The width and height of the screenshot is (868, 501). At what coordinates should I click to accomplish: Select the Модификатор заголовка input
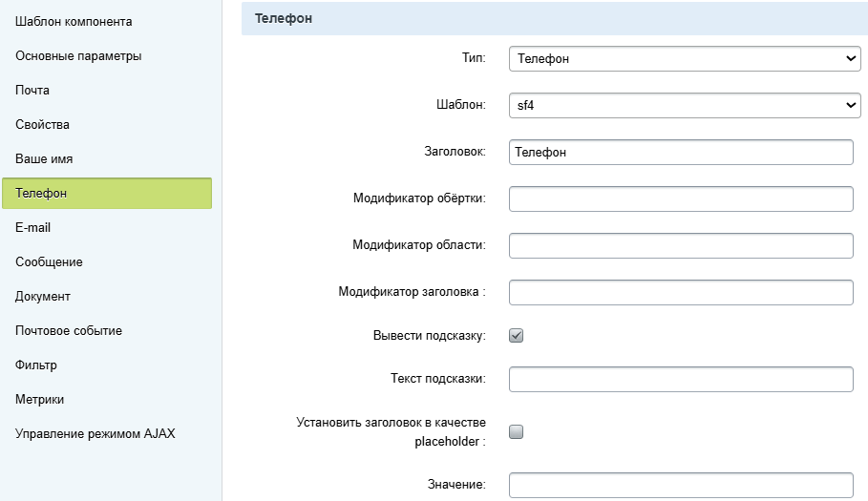tap(680, 292)
